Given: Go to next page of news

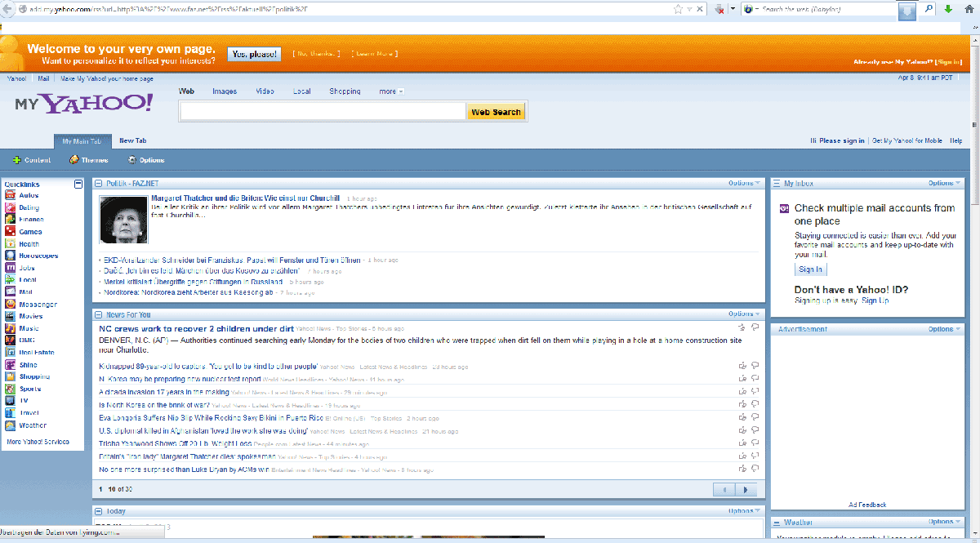Looking at the screenshot, I should pos(746,489).
